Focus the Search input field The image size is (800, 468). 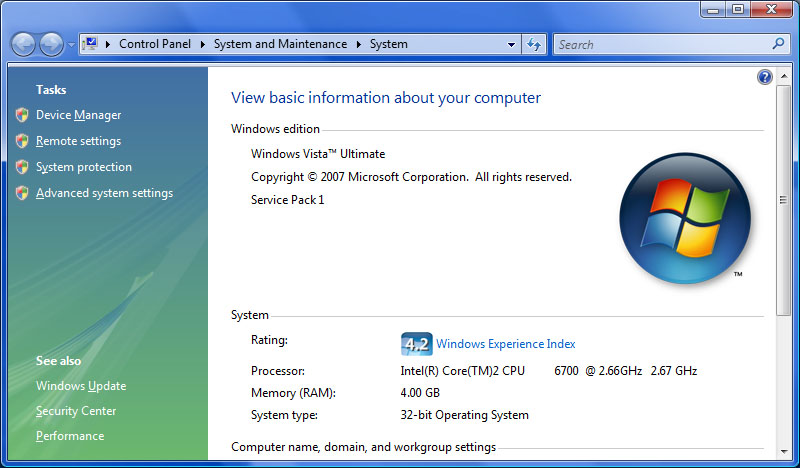660,44
